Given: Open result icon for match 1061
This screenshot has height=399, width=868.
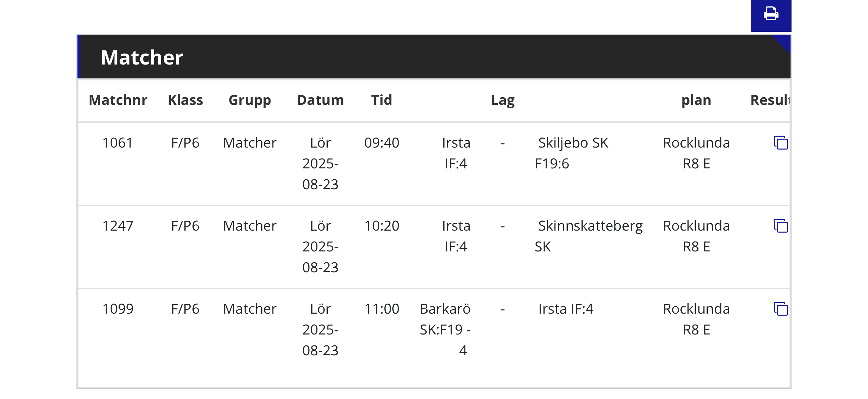Looking at the screenshot, I should 780,143.
